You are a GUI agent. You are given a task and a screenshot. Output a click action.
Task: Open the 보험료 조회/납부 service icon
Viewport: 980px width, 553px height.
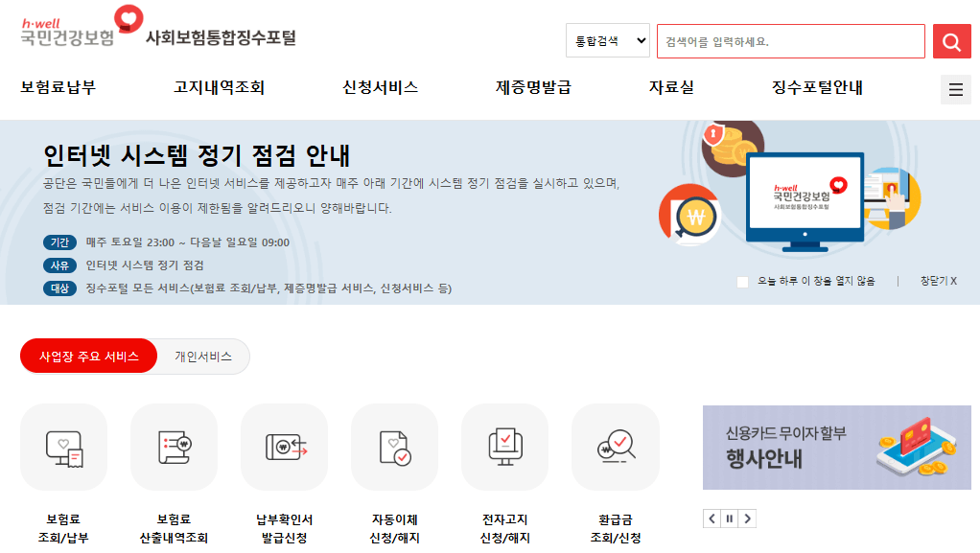[63, 448]
